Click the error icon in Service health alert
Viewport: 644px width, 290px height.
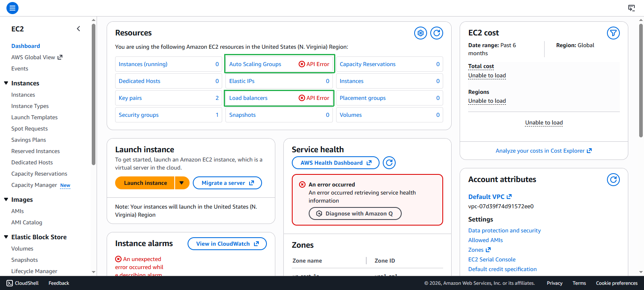pyautogui.click(x=302, y=184)
